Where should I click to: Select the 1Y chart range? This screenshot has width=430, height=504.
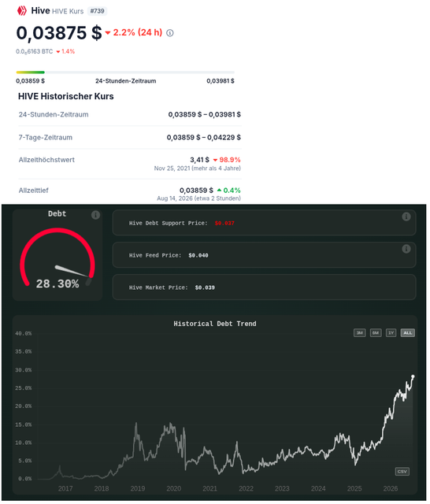(391, 333)
